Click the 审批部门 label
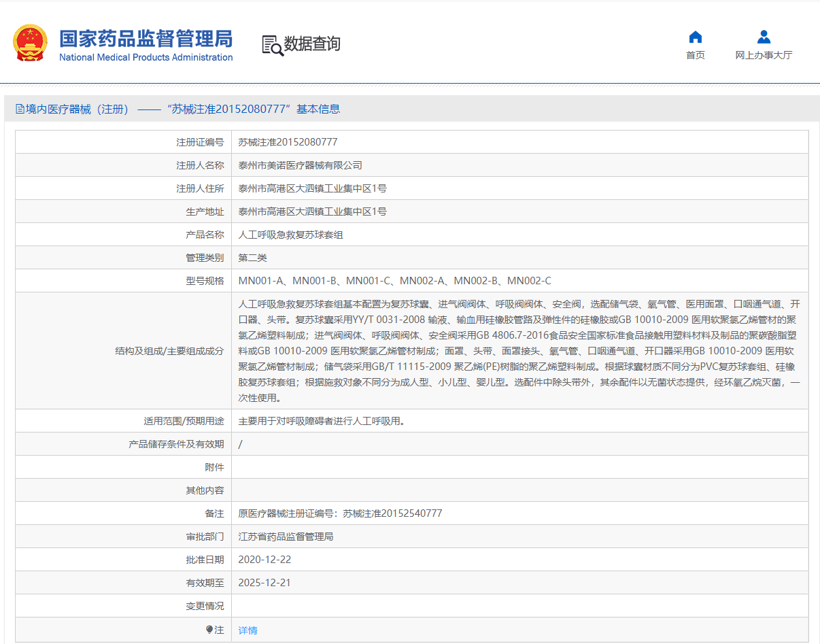820x644 pixels. pos(205,537)
